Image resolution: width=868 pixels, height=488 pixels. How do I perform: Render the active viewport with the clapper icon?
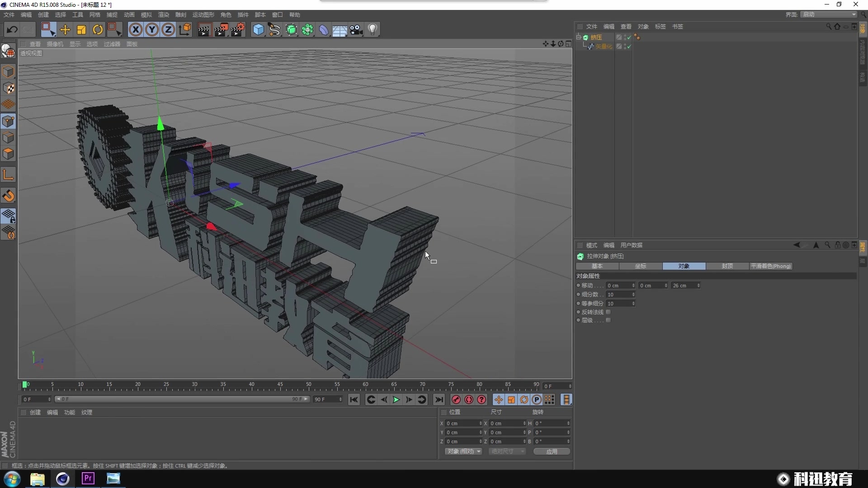click(204, 29)
